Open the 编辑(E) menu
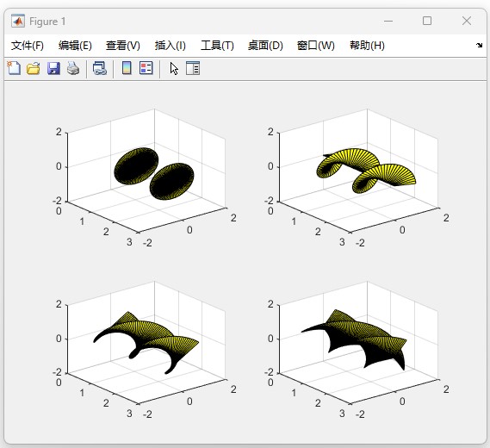The width and height of the screenshot is (490, 448). click(x=75, y=46)
